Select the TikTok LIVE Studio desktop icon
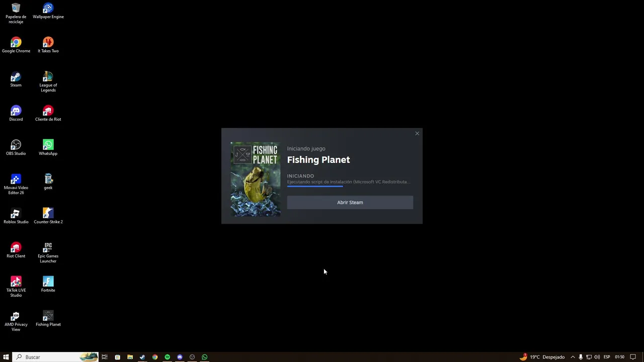 pos(16,287)
